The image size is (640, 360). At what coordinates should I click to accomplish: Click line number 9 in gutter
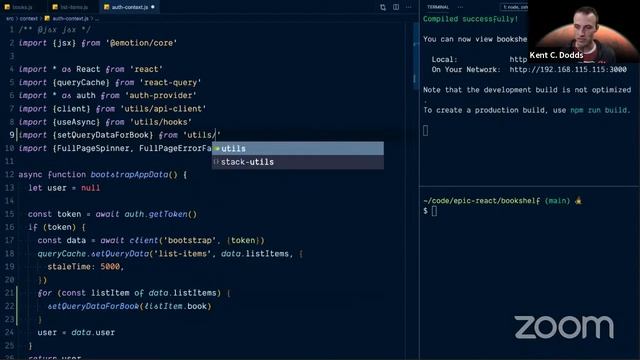click(11, 135)
